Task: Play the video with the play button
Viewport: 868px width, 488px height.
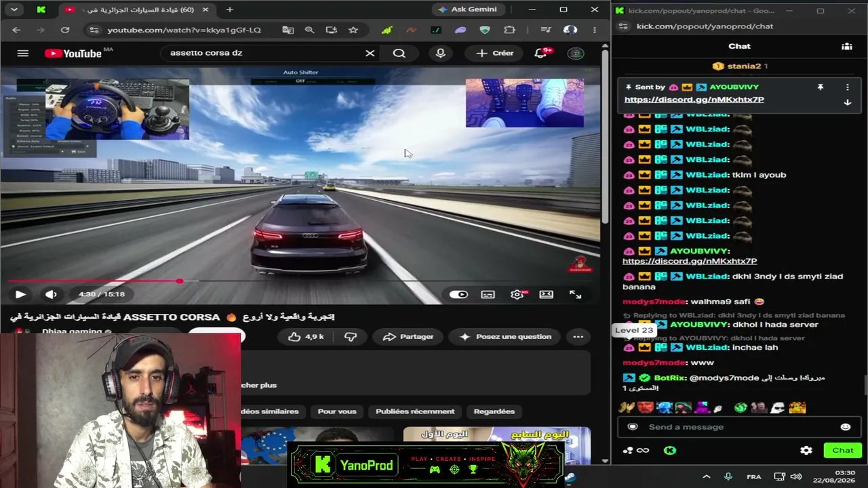Action: coord(20,294)
